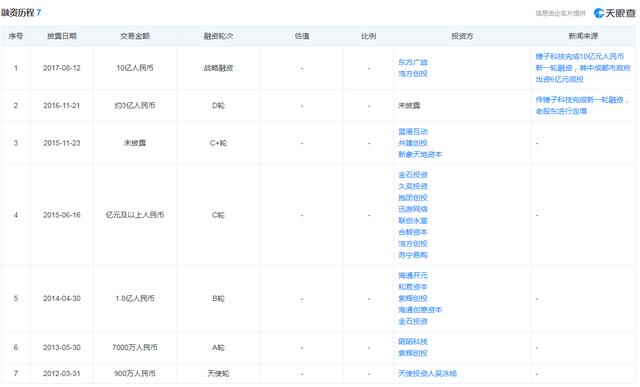Select the date cell 2012-03-31
Screen dimensions: 640x387
pos(62,373)
